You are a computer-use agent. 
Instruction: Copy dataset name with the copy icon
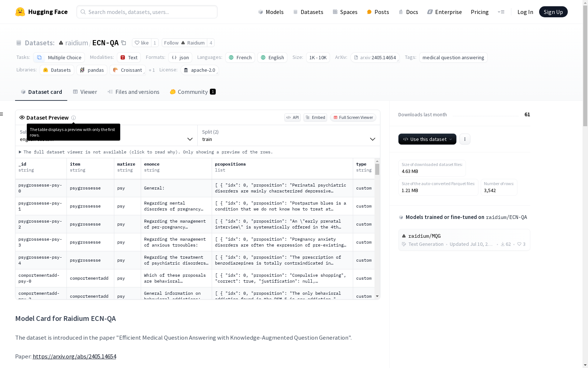(124, 43)
